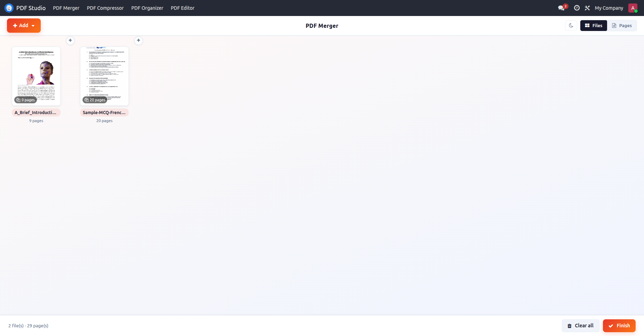Open the PDF Studio app logo icon
644x336 pixels.
pyautogui.click(x=9, y=8)
